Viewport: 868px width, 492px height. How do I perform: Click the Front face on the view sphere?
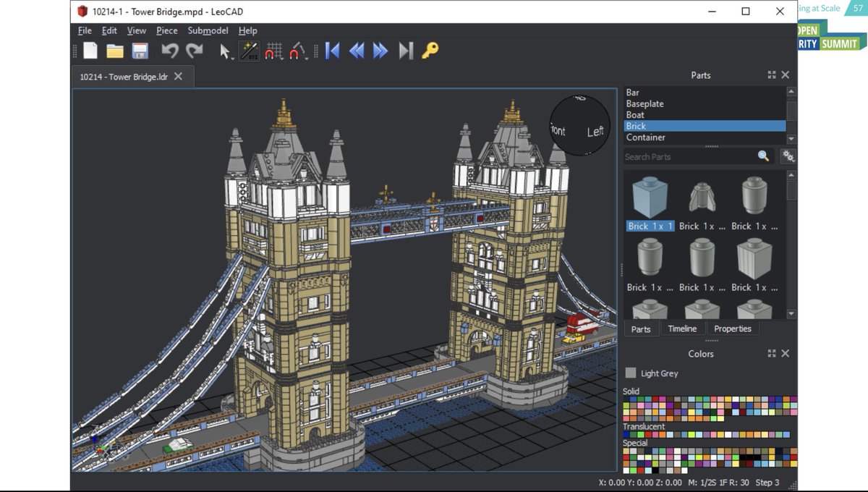pos(558,131)
